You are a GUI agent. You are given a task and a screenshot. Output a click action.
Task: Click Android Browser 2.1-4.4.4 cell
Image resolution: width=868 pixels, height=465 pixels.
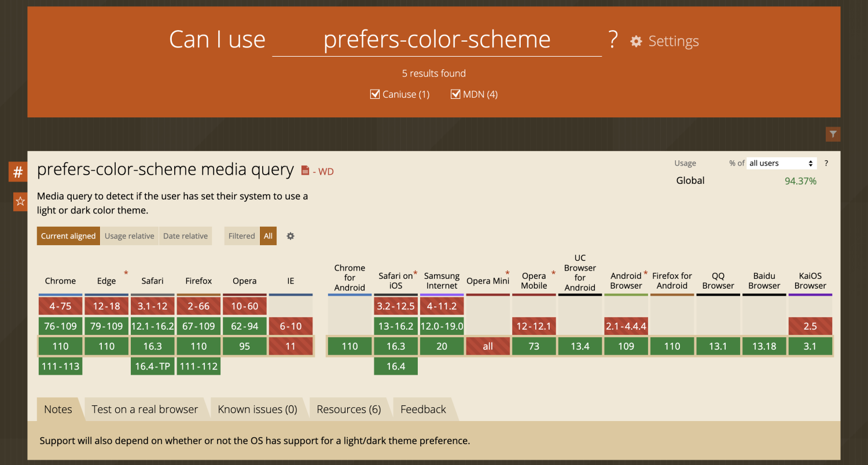pos(626,326)
